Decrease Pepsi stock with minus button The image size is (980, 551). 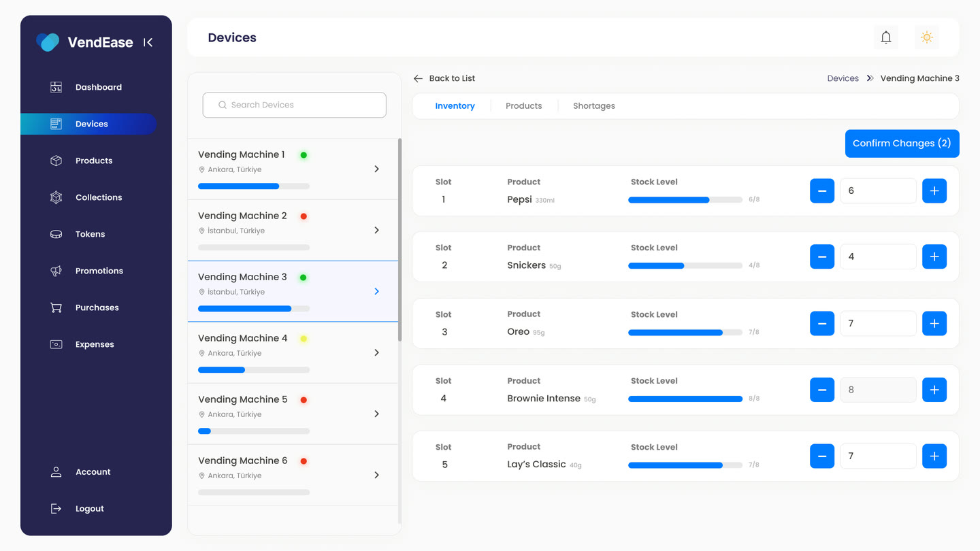point(822,191)
